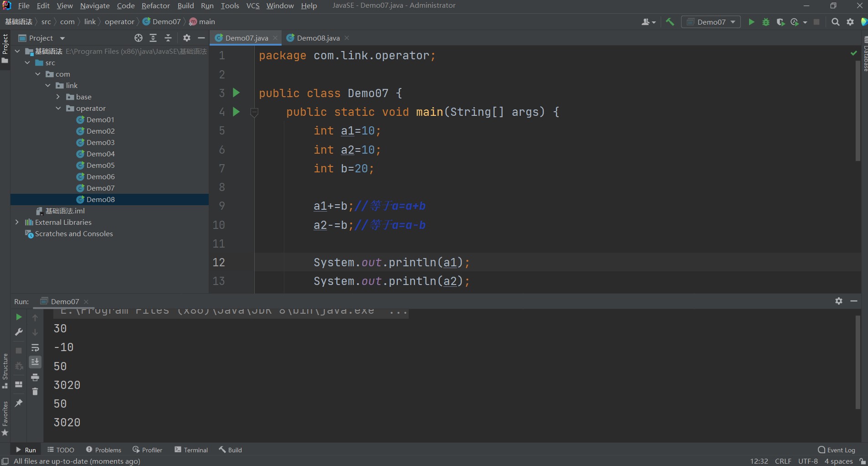Collapse the src folder node
Image resolution: width=868 pixels, height=466 pixels.
27,62
